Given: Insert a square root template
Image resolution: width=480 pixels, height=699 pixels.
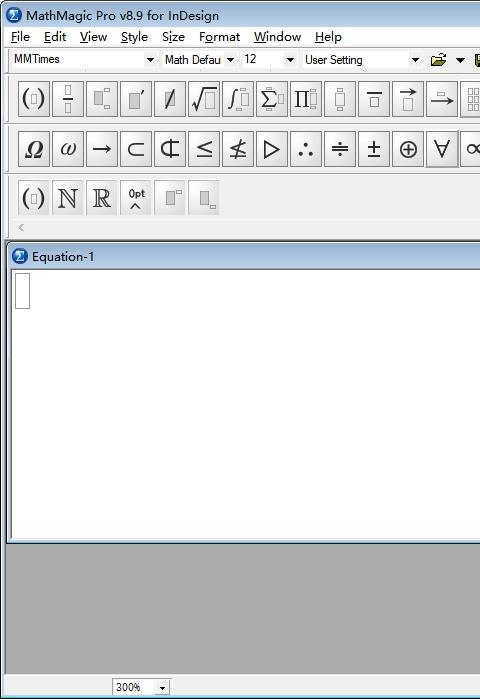Looking at the screenshot, I should pyautogui.click(x=204, y=99).
